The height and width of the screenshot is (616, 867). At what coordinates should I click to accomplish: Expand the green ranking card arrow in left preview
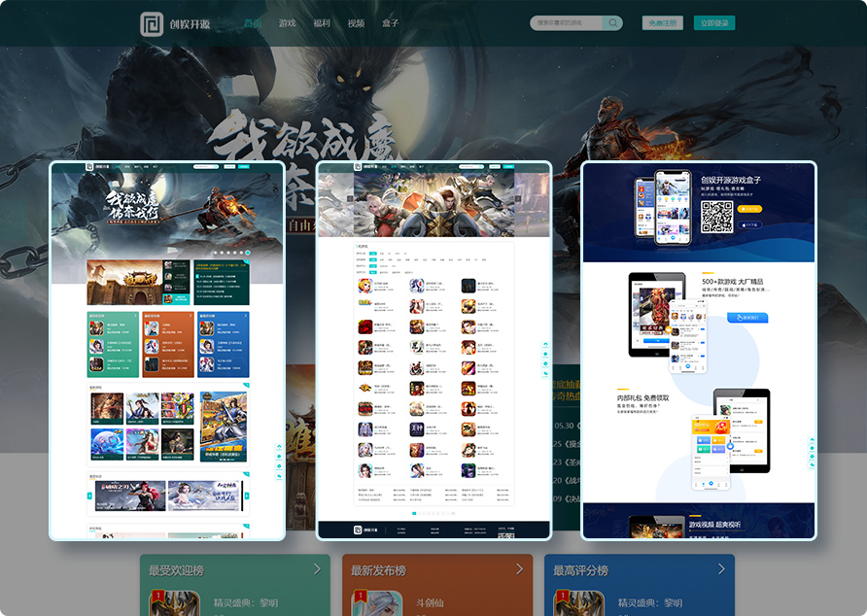(136, 316)
